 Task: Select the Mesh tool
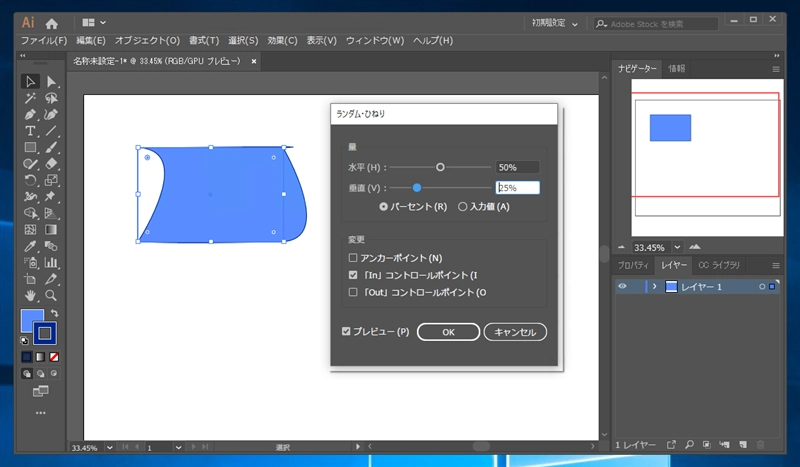[x=30, y=230]
